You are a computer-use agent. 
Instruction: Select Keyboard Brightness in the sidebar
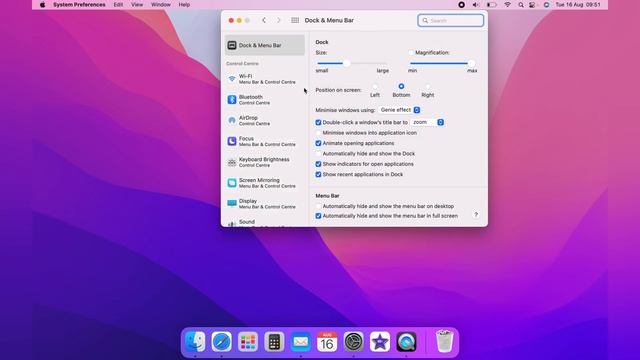click(x=264, y=162)
